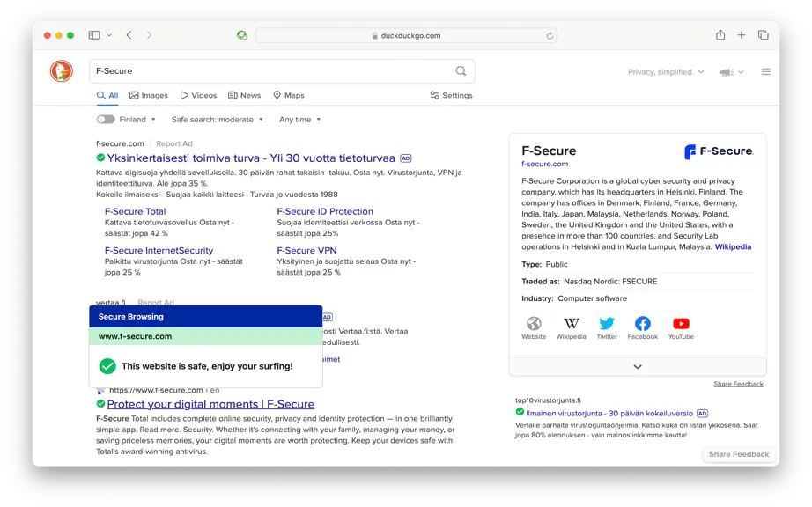Click green check beside Ilmainen virustorjunta ad
Viewport: 812px width, 507px height.
(520, 412)
